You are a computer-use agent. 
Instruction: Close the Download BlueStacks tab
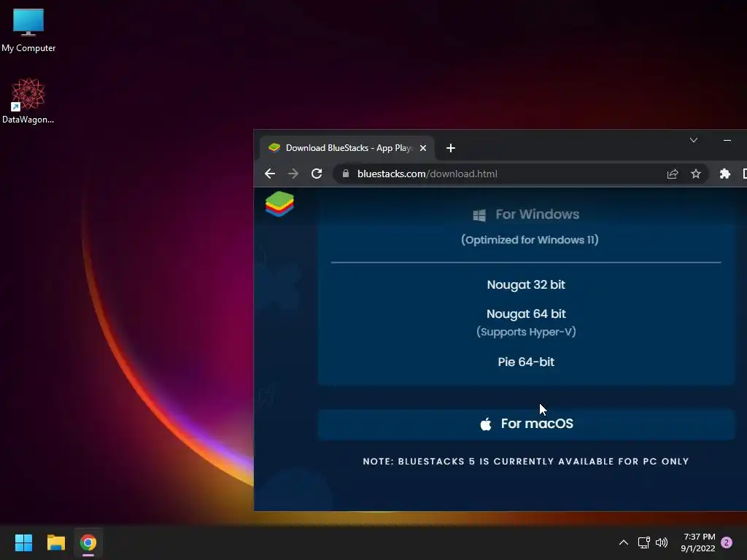[x=422, y=148]
